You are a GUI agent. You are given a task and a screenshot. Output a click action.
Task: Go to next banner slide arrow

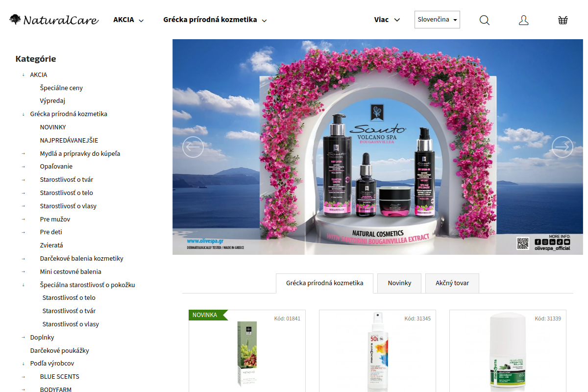point(563,147)
